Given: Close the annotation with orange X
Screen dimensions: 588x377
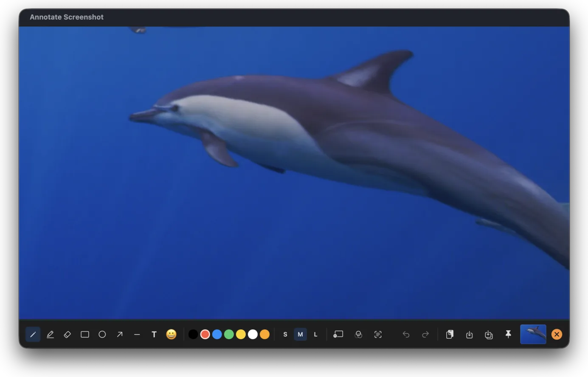Looking at the screenshot, I should click(557, 335).
